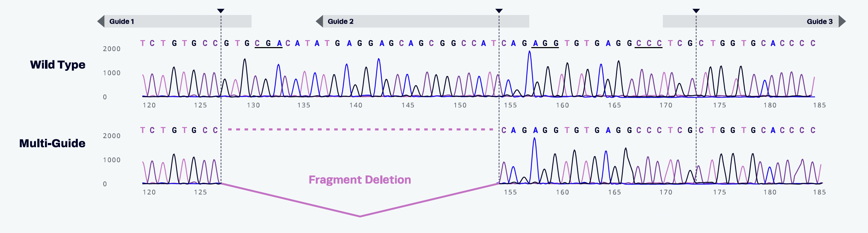This screenshot has width=868, height=233.
Task: Click position 140 on the Wild Type axis
Action: [x=356, y=105]
